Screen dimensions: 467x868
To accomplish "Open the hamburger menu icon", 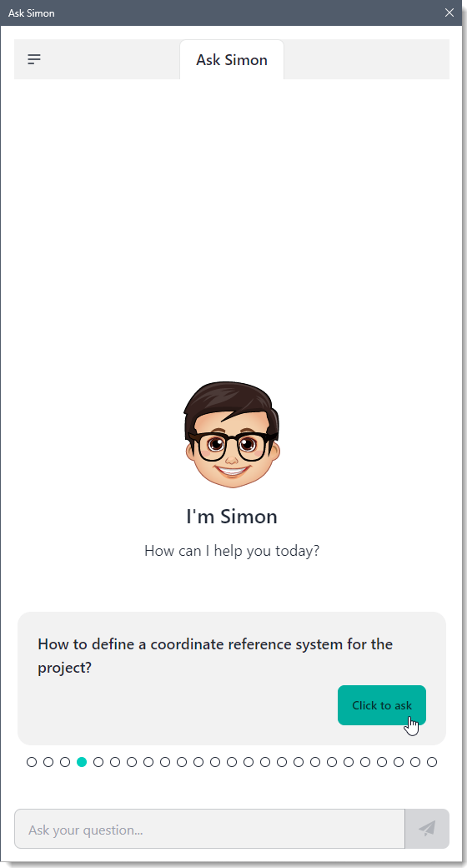I will 34,59.
